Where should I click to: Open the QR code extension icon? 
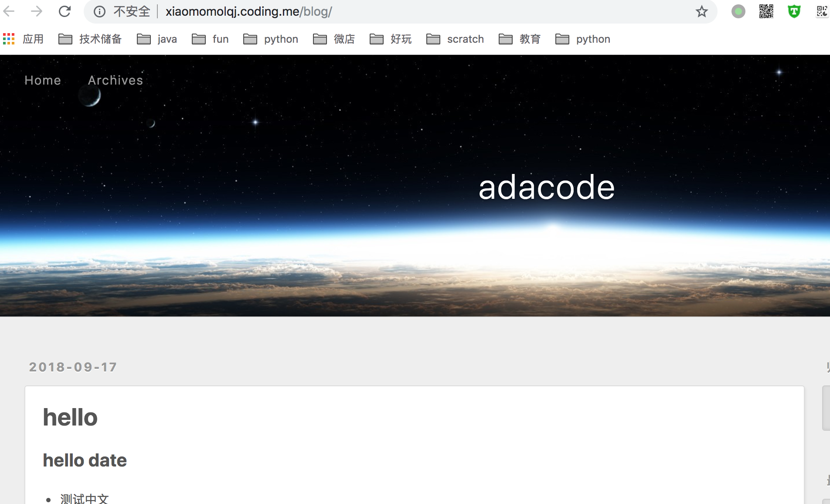click(766, 11)
